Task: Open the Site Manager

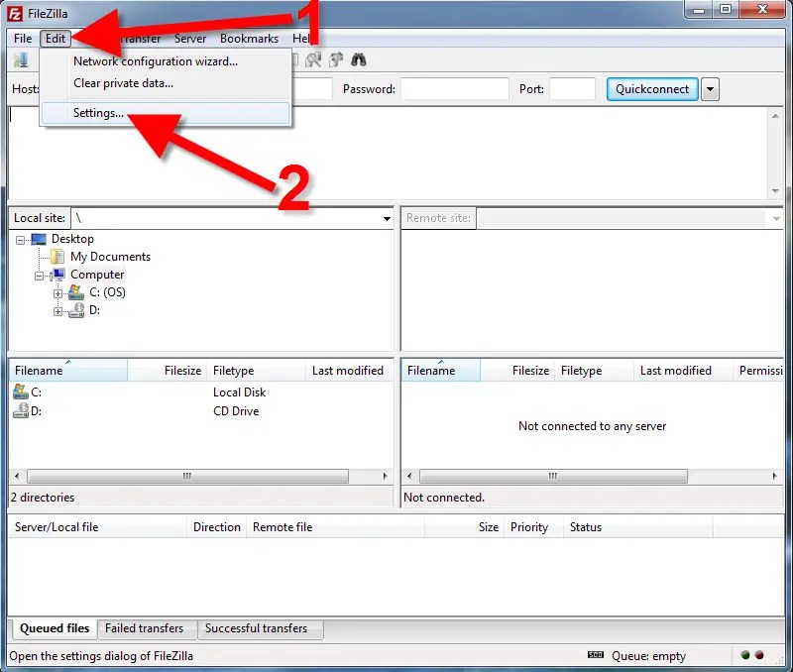Action: (20, 59)
